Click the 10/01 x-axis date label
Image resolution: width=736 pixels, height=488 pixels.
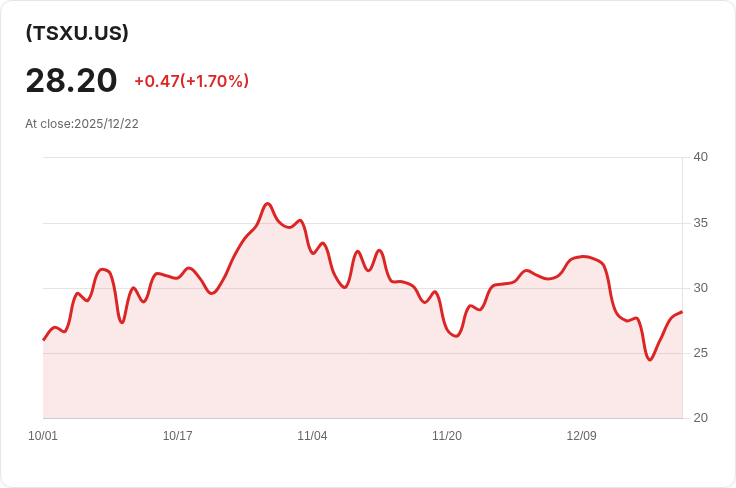43,436
